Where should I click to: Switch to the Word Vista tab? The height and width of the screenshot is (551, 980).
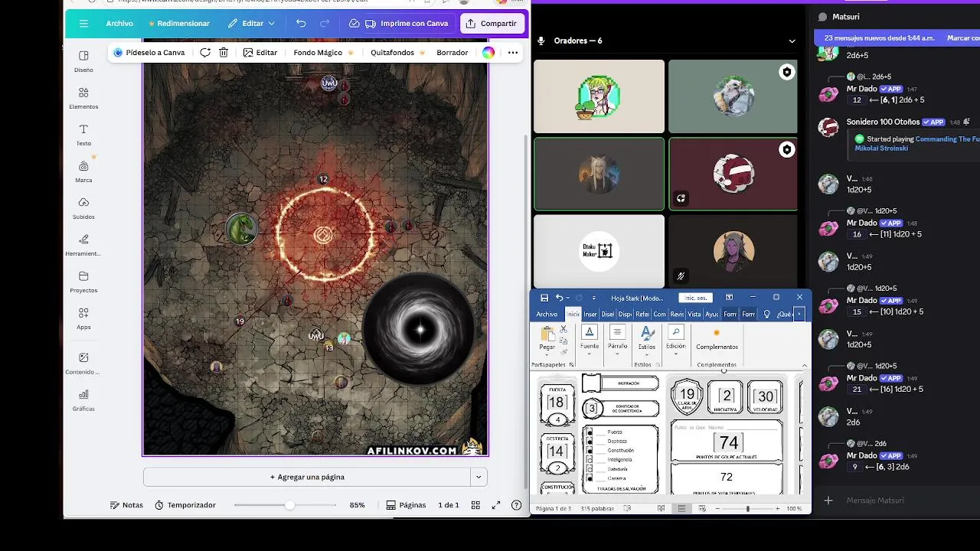tap(694, 315)
